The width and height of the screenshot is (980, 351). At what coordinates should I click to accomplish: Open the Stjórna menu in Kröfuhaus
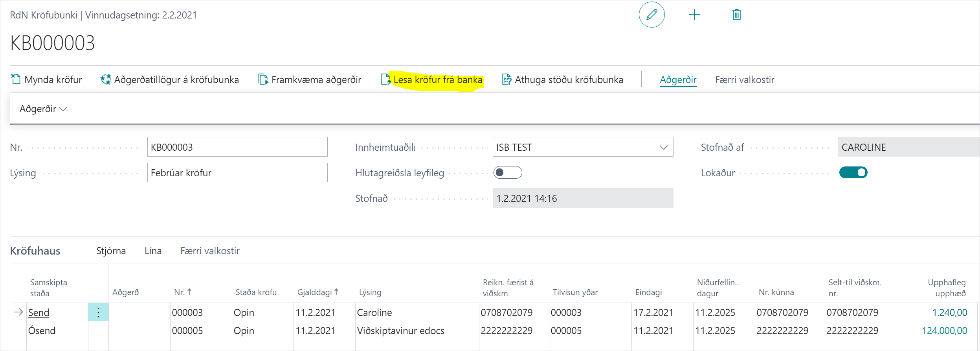[111, 251]
